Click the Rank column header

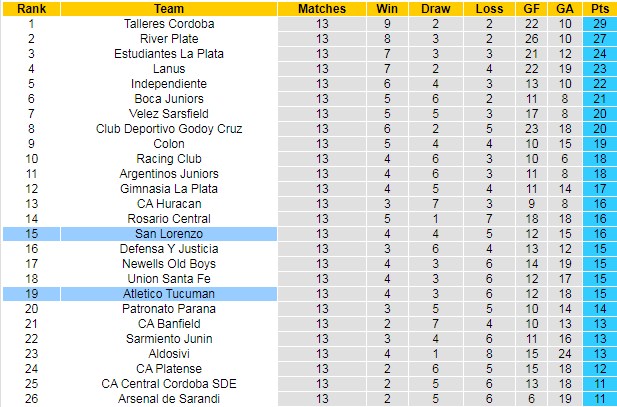(x=31, y=8)
